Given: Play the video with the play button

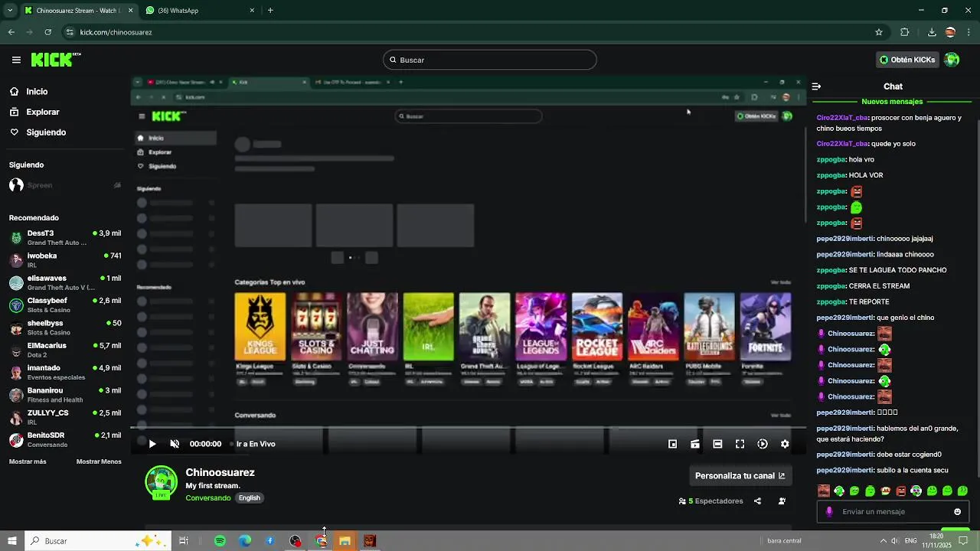Looking at the screenshot, I should click(152, 444).
